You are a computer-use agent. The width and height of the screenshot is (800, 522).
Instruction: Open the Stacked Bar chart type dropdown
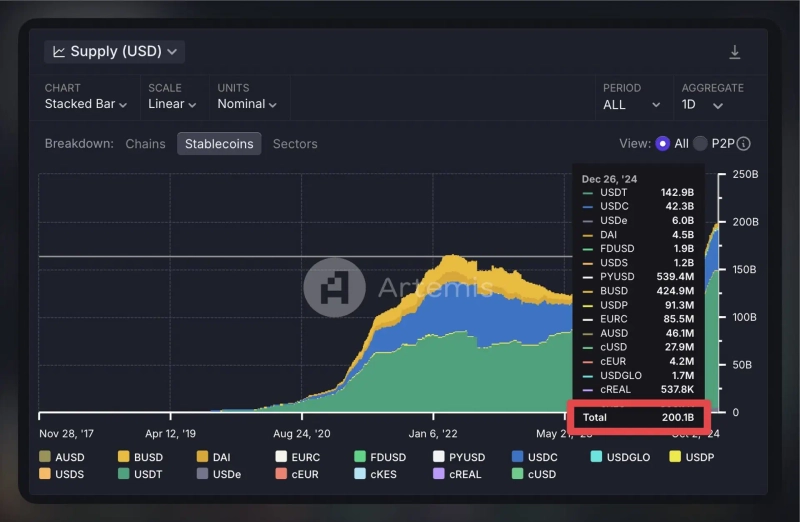pyautogui.click(x=86, y=104)
